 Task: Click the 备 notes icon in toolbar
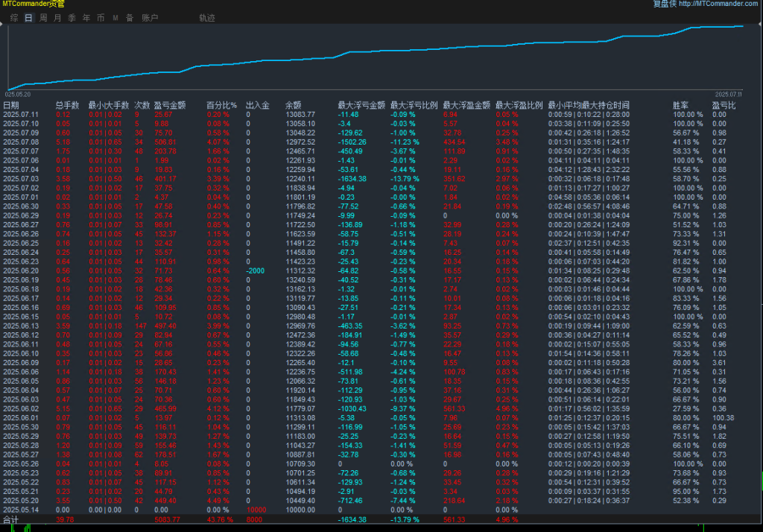(x=129, y=17)
